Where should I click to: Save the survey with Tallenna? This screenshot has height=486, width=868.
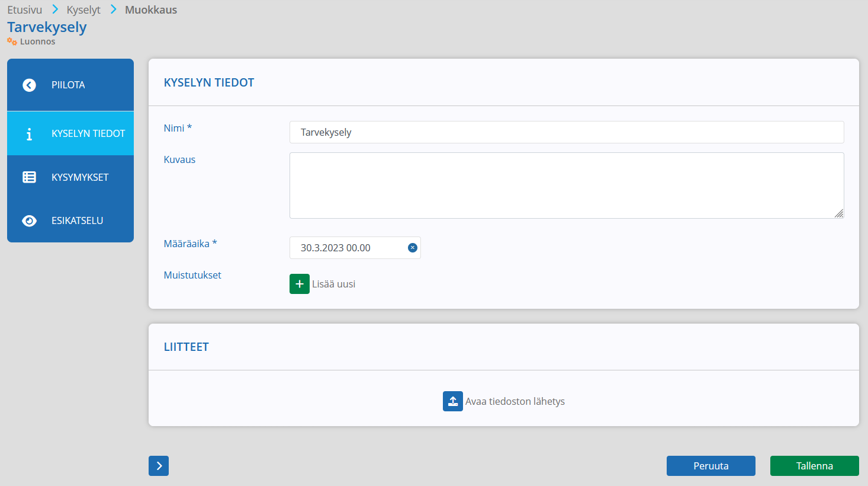tap(815, 466)
